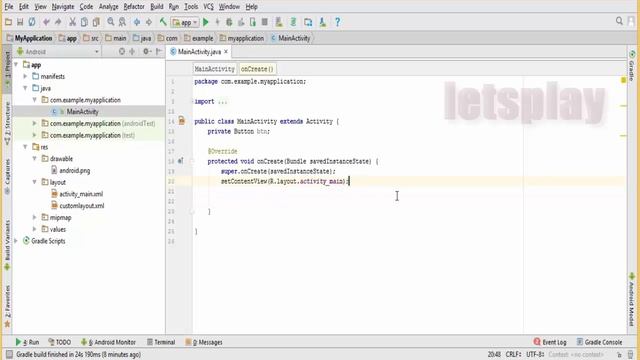Toggle the Structure side tool window

click(7, 124)
